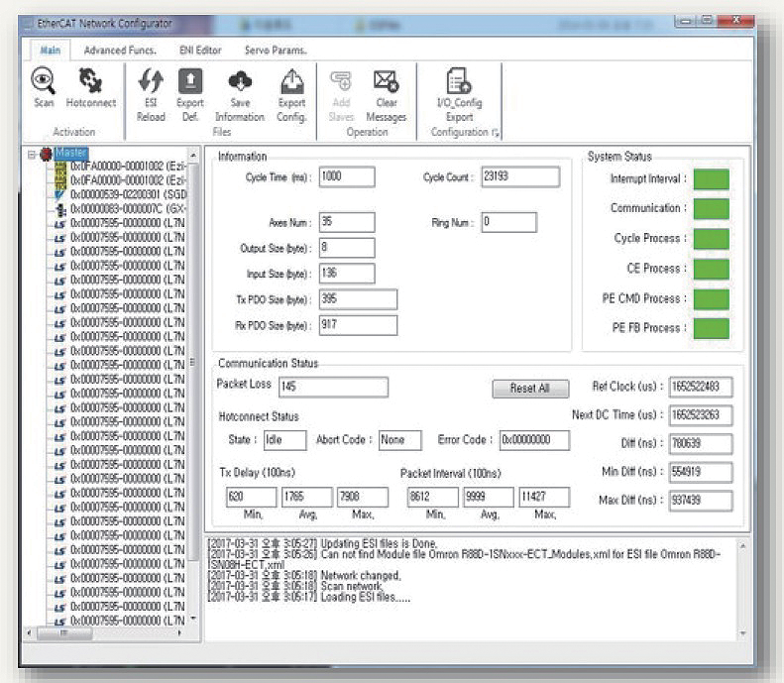Click the PE CMD Process status indicator

coord(711,299)
